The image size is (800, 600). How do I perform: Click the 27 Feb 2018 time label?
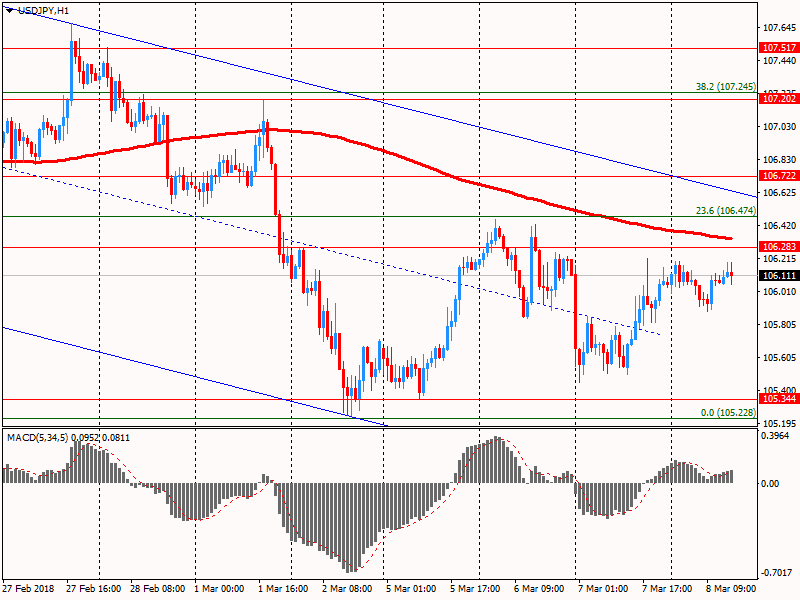coord(28,588)
